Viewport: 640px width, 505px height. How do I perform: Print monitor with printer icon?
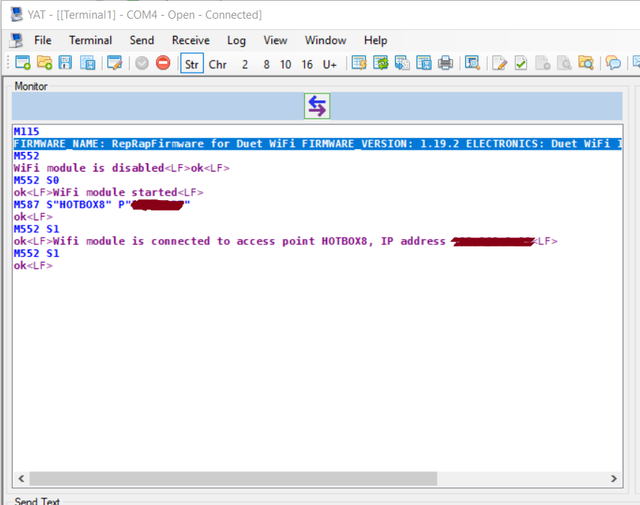tap(445, 63)
